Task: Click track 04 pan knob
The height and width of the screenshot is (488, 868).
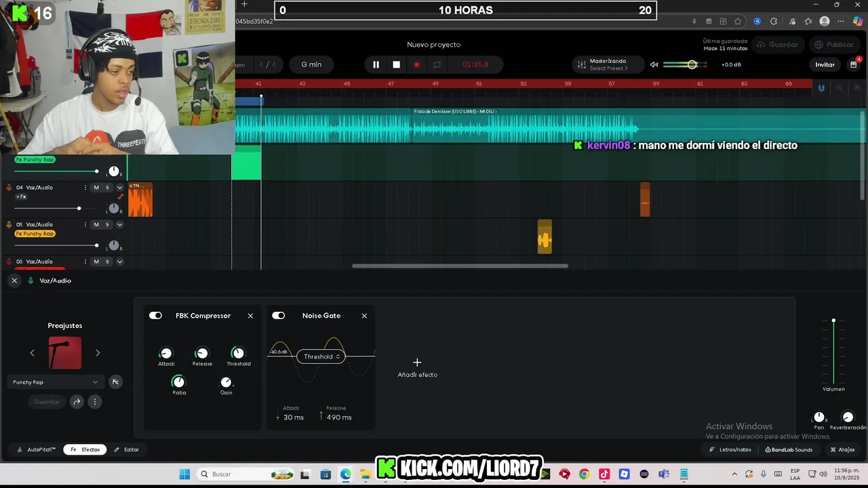Action: (114, 208)
